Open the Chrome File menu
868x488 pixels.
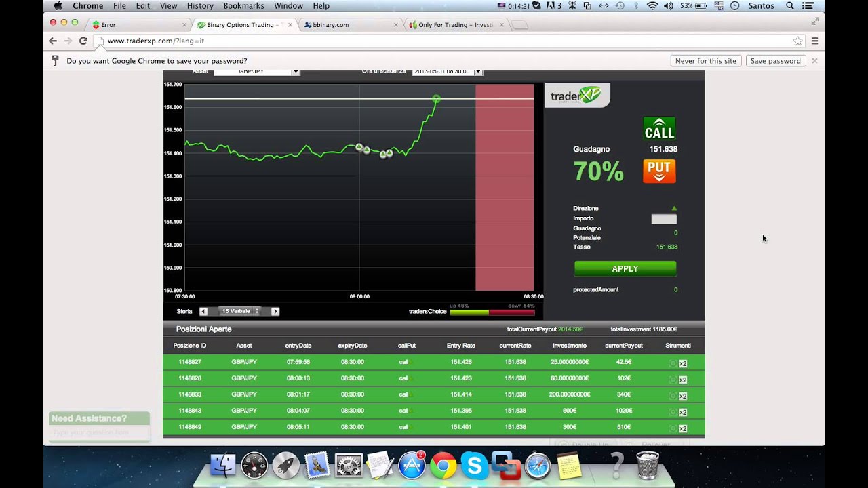[119, 5]
